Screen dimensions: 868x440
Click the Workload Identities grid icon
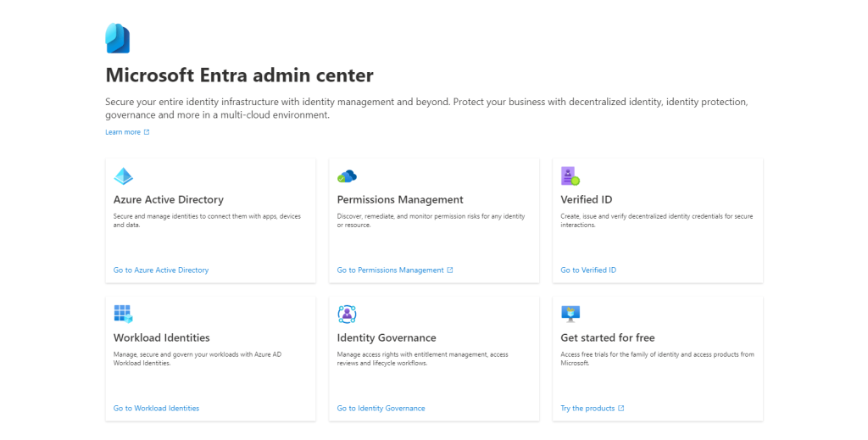(x=124, y=314)
